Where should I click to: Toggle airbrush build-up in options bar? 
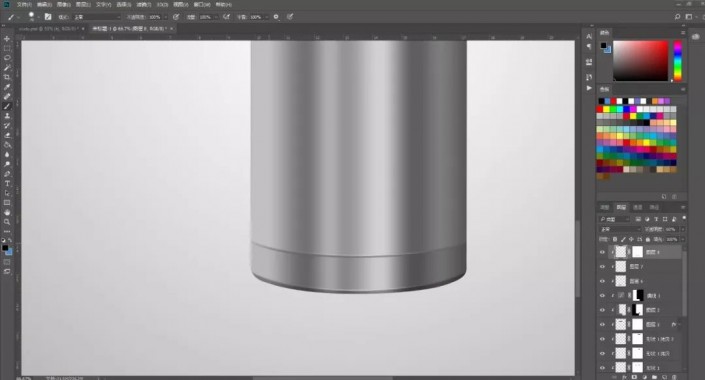[x=227, y=17]
